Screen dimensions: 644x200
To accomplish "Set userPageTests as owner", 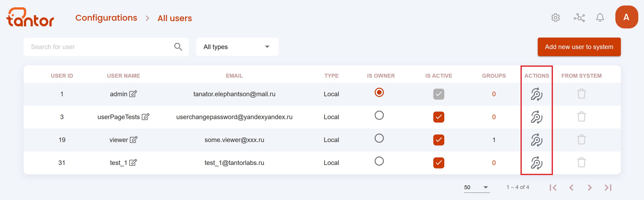I will pos(379,115).
